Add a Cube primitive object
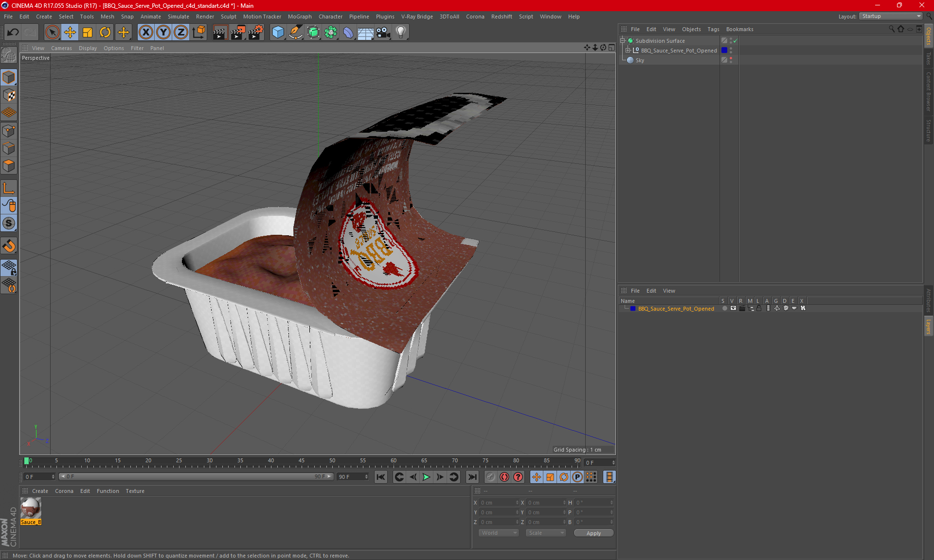Viewport: 934px width, 560px height. (278, 32)
